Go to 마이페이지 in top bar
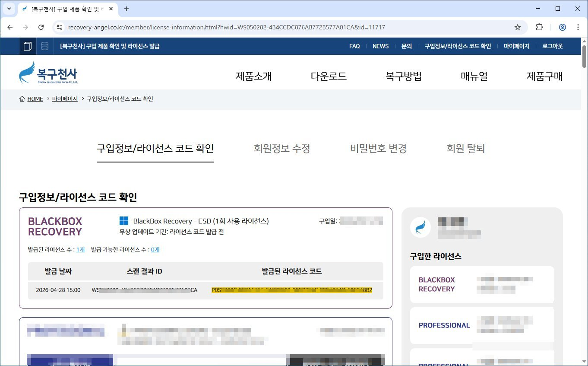This screenshot has width=588, height=366. (x=517, y=46)
